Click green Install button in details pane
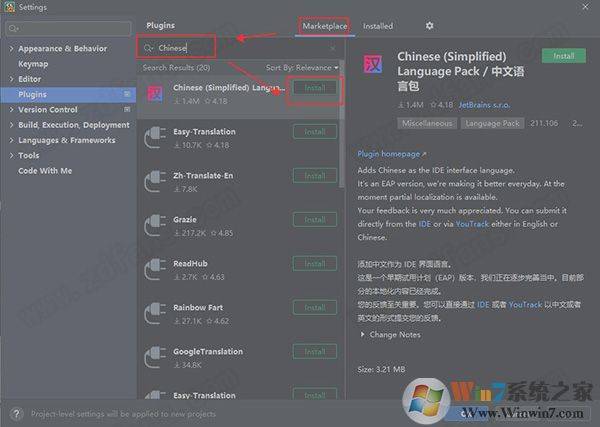 (x=564, y=56)
